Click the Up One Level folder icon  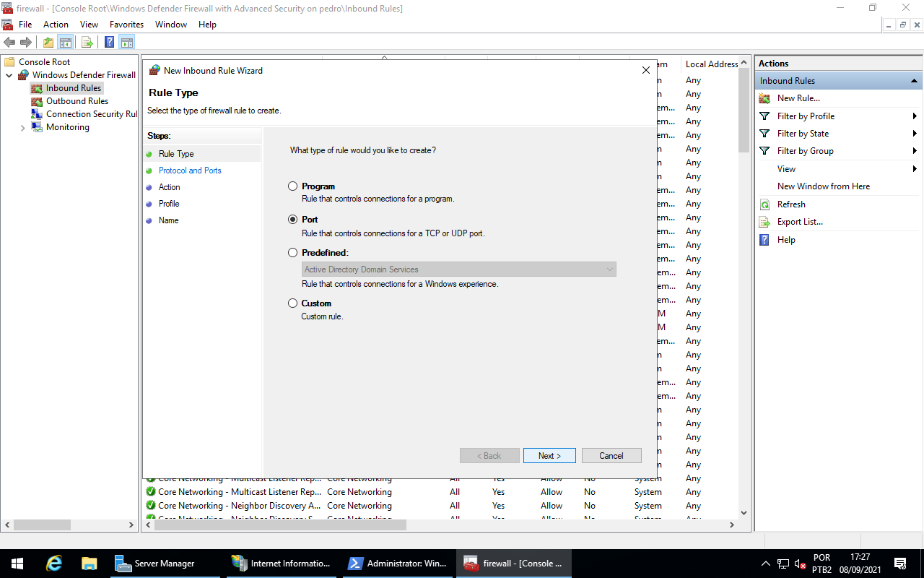(48, 42)
